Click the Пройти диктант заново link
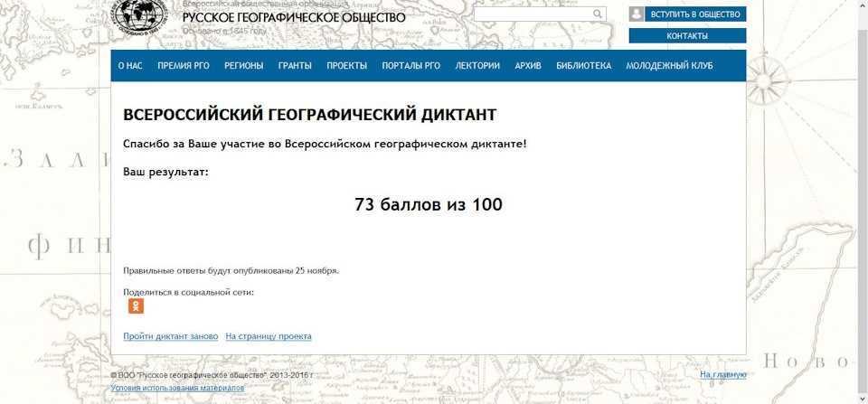 [171, 336]
